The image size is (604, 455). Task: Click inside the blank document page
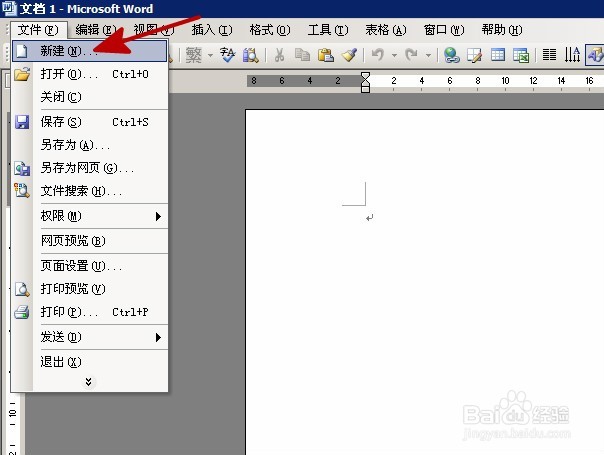(424, 281)
